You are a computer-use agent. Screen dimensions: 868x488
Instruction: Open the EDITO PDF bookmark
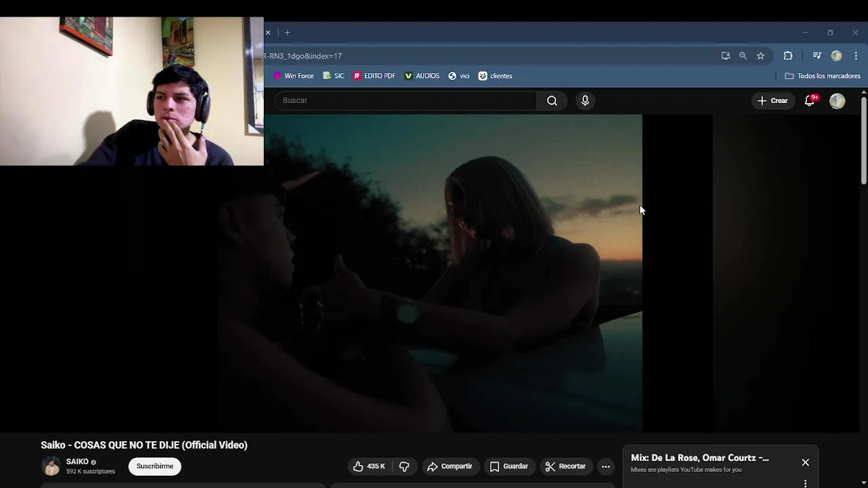[374, 76]
